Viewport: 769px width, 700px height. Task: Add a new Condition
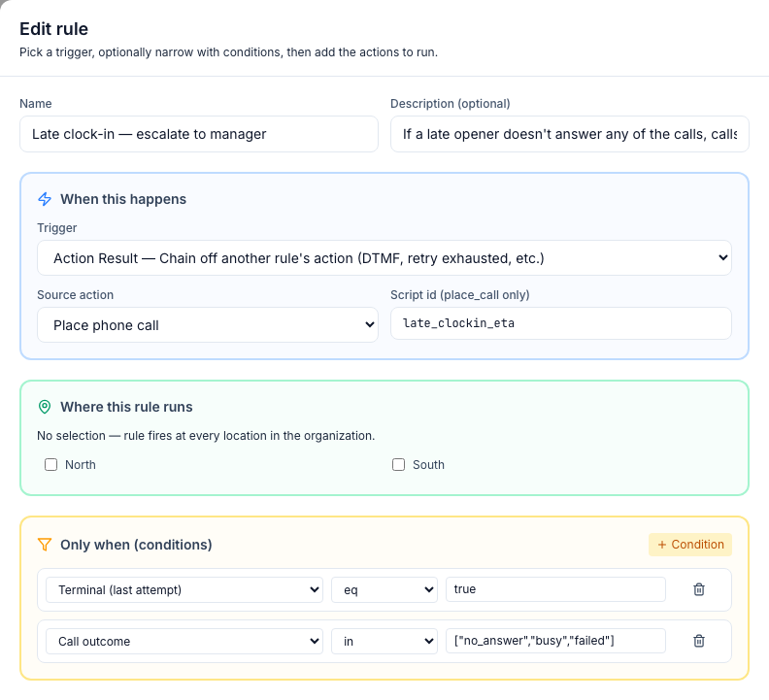(690, 545)
